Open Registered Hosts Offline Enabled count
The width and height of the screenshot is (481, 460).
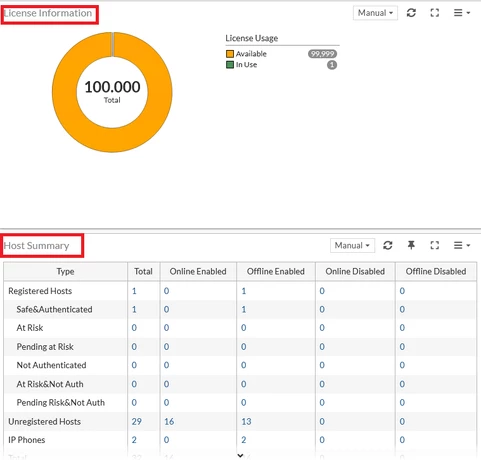[x=244, y=291]
